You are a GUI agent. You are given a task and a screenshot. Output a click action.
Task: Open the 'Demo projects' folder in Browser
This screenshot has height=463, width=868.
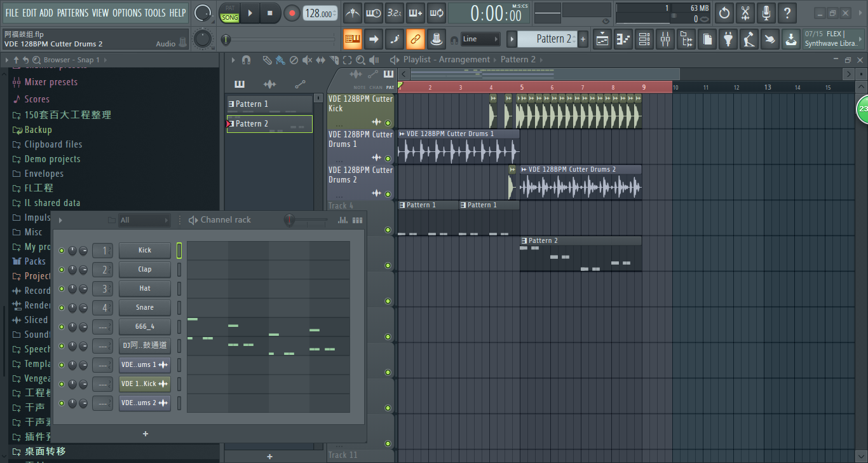(52, 159)
